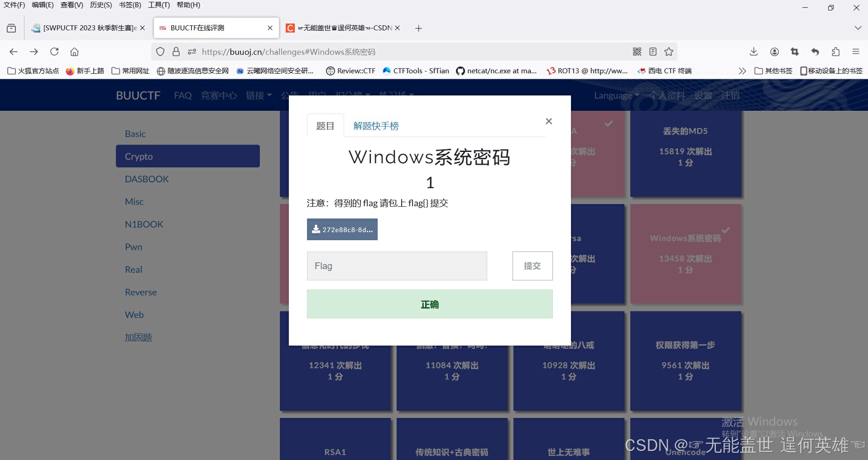868x460 pixels.
Task: Go back with the browser back arrow
Action: [x=14, y=52]
